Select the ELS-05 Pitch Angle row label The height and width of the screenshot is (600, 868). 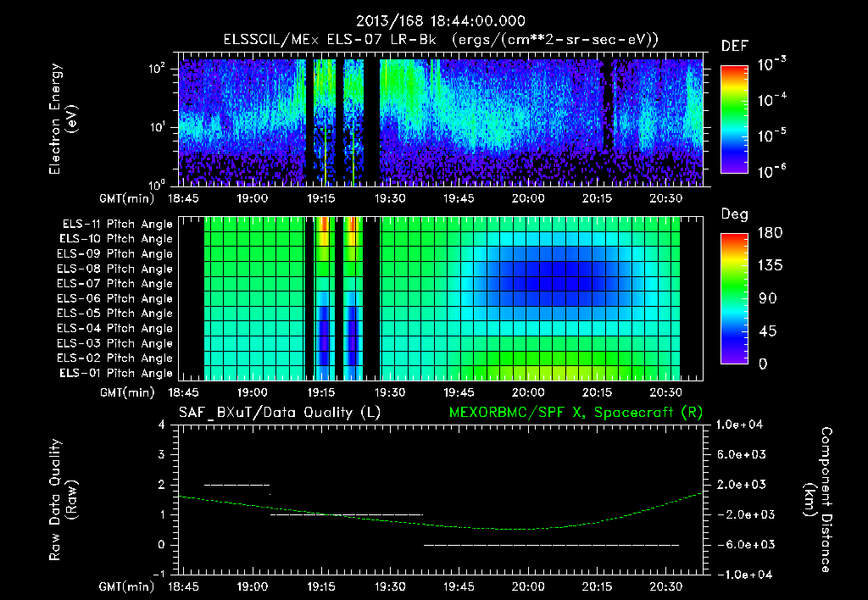pos(115,314)
